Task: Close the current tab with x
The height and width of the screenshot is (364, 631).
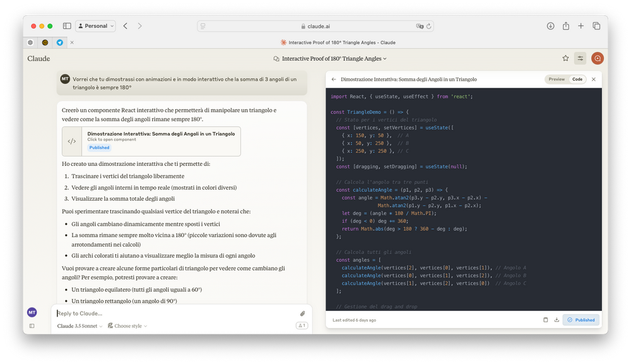Action: (72, 42)
